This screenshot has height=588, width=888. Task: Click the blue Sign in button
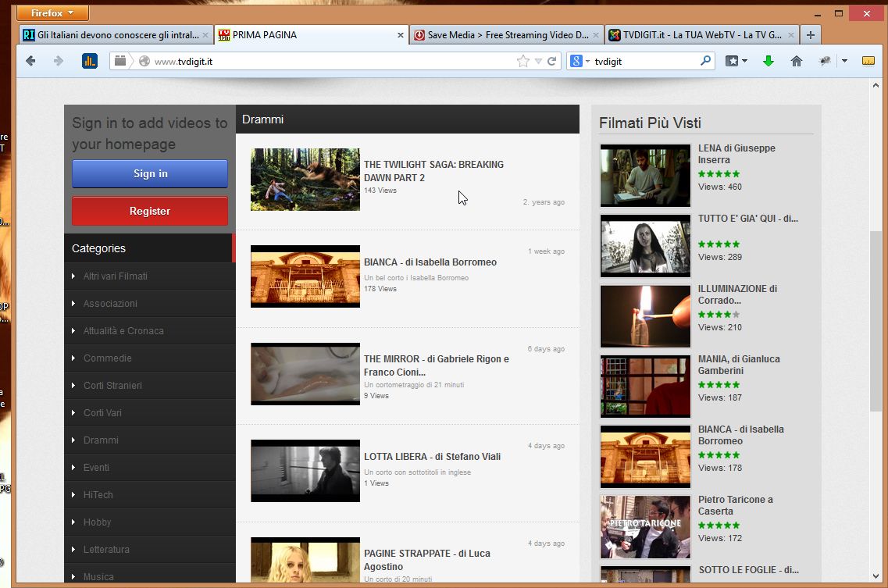coord(149,173)
